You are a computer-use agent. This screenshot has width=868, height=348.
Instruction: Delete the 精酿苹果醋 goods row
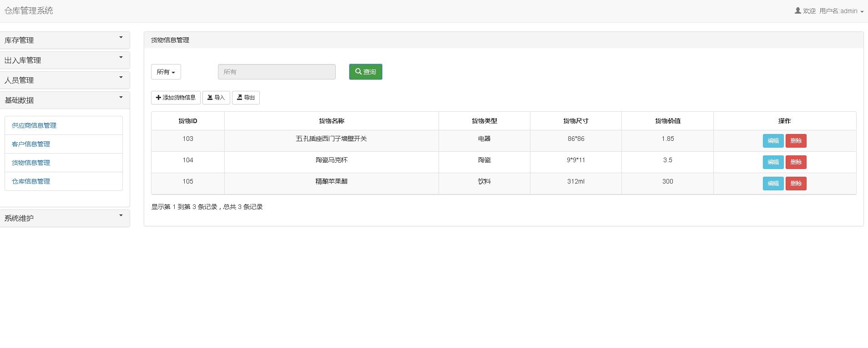point(796,184)
